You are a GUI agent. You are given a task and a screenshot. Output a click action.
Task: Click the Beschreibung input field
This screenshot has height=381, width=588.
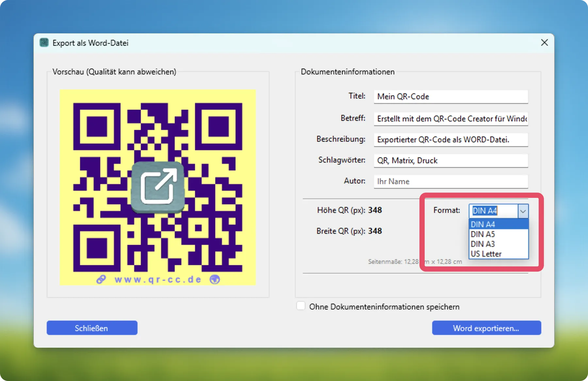451,140
